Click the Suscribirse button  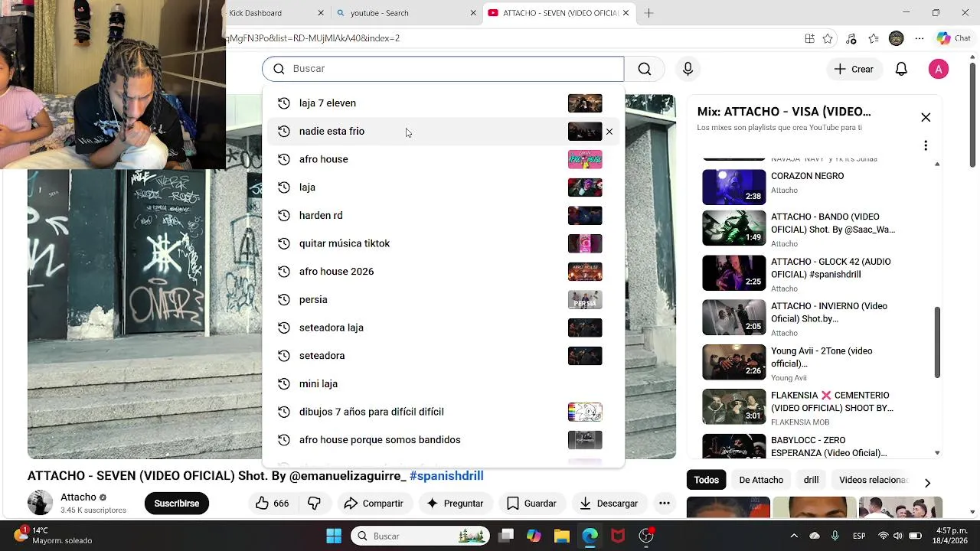(x=177, y=503)
